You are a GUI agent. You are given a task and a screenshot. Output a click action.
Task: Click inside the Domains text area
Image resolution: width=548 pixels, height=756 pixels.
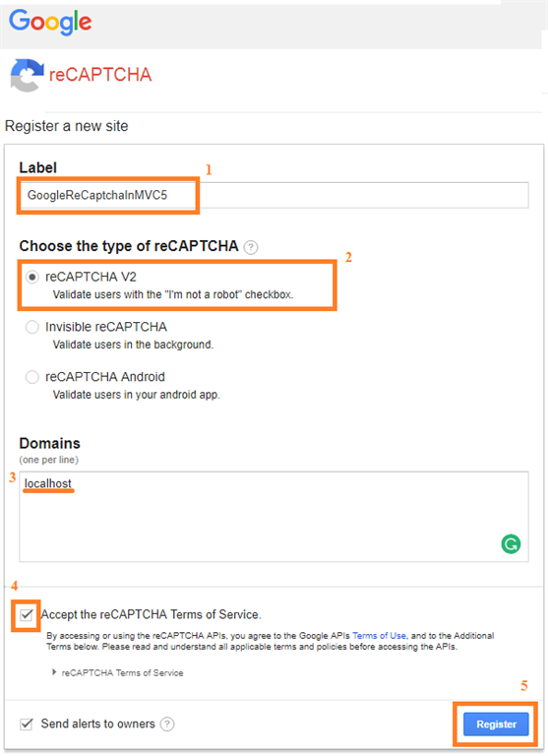(274, 517)
